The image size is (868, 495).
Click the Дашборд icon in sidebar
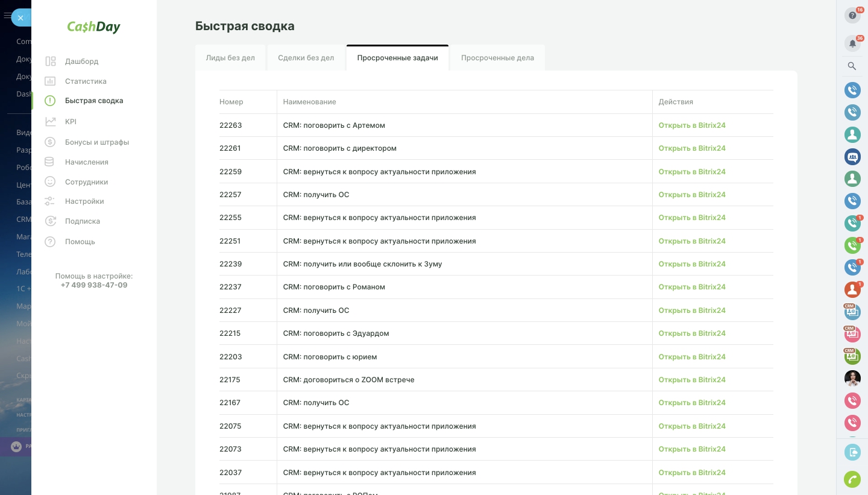coord(51,61)
